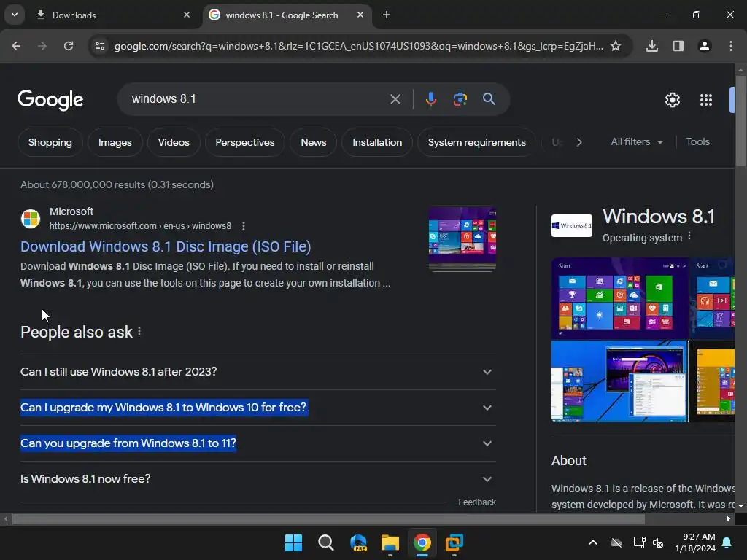Open Chrome three-dot menu
The image size is (747, 560).
pyautogui.click(x=730, y=46)
